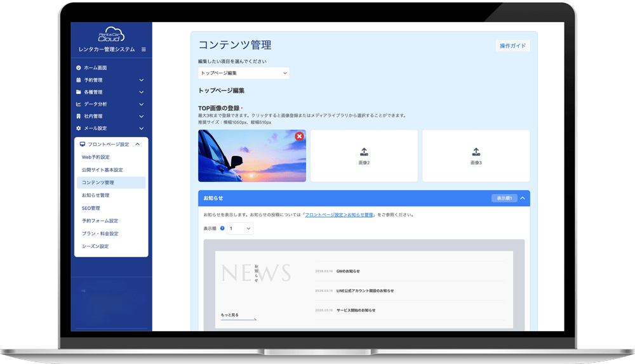Click the フロントページ設定 monitor icon
635x364 pixels.
83,145
